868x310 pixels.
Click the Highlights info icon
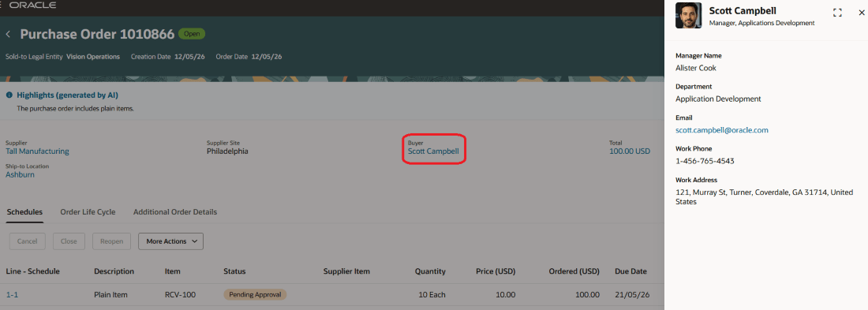(9, 95)
